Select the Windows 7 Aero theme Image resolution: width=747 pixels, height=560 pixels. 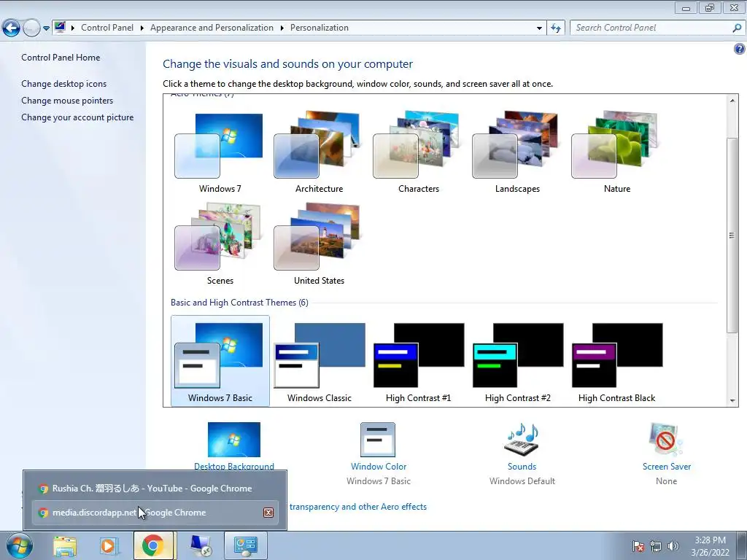coord(220,152)
